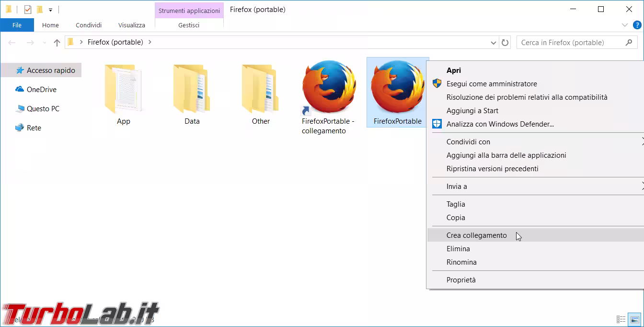Expand the ribbon using the chevron

(625, 25)
